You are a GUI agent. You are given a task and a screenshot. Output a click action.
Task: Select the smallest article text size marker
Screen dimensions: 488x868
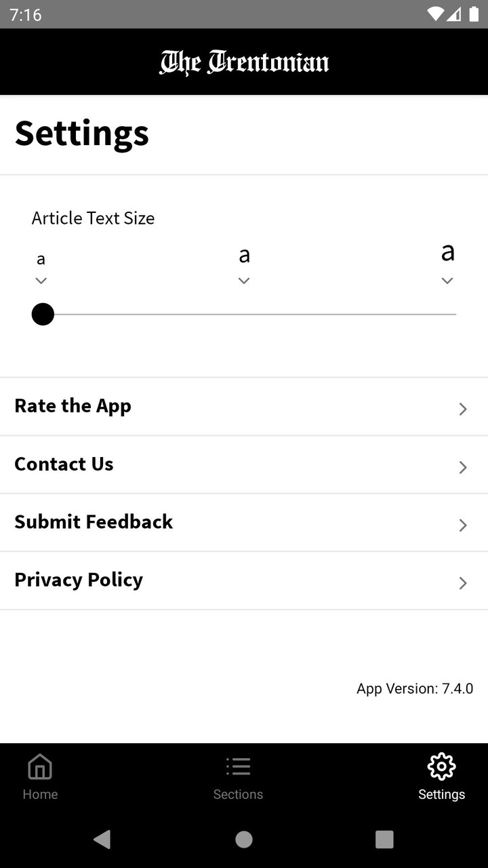(41, 268)
